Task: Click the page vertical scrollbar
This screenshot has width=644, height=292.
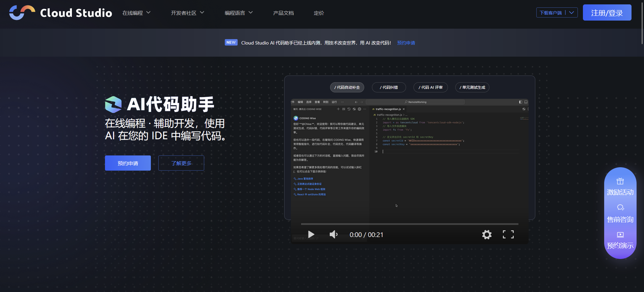Action: pyautogui.click(x=642, y=24)
